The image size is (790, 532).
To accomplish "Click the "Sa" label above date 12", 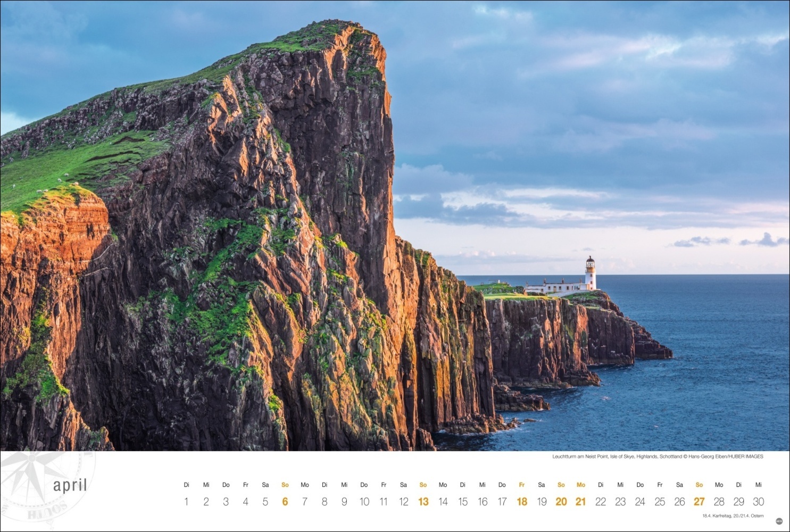I will (x=403, y=485).
